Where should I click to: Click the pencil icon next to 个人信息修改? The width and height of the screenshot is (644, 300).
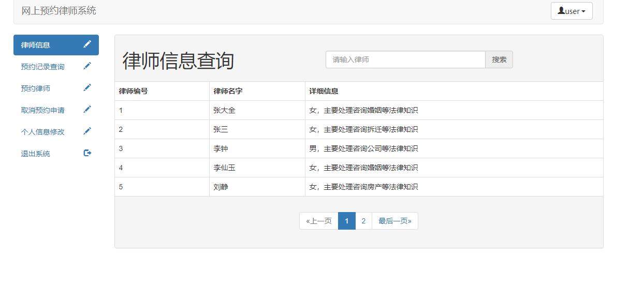pos(87,131)
